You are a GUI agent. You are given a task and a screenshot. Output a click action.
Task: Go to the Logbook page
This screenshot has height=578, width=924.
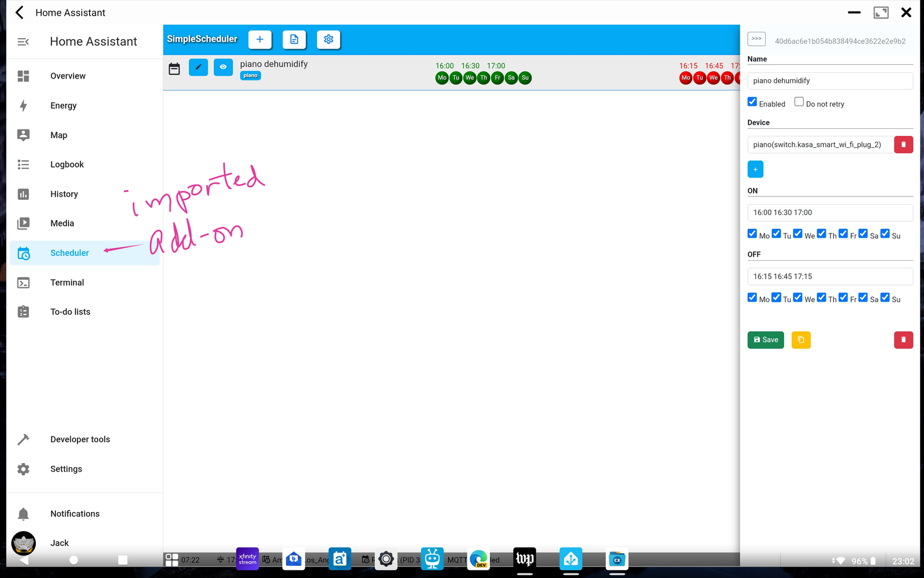67,165
